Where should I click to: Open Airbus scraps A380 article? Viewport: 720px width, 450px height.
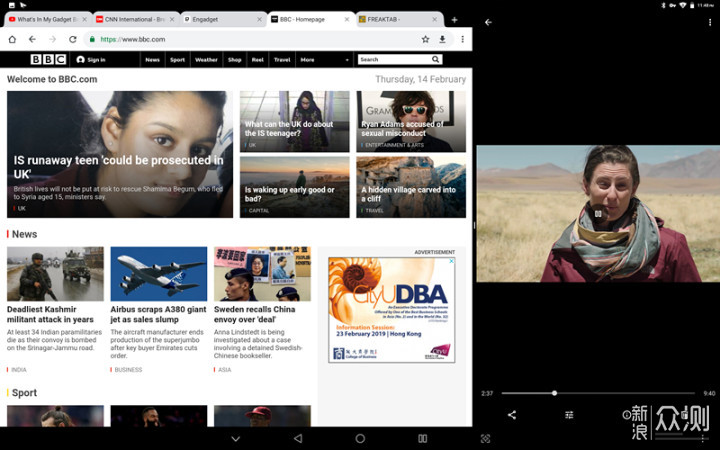158,315
